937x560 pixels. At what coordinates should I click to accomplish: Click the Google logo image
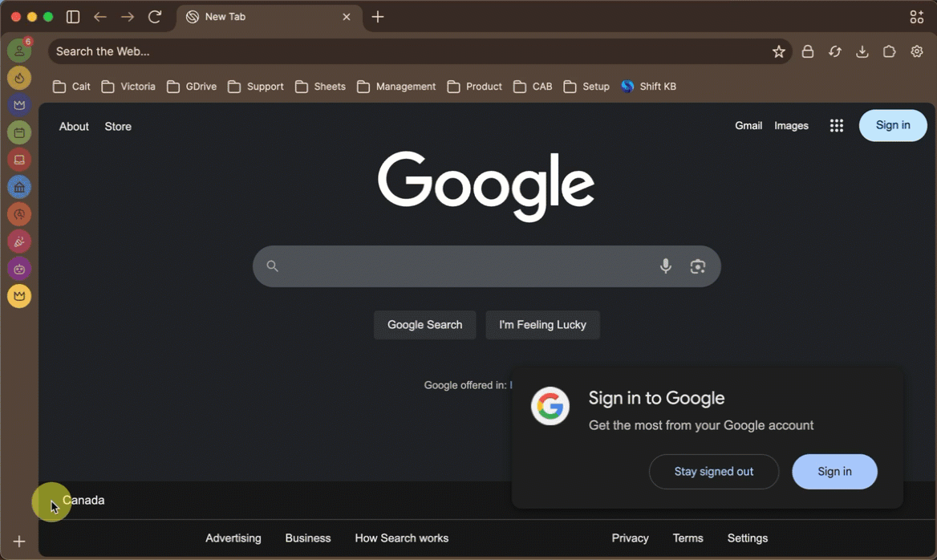pos(486,186)
